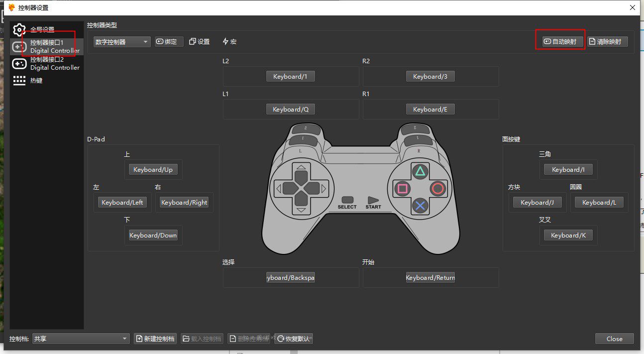Click the 绑定 (bindings) button
Screen dimensions: 644x354
click(169, 42)
